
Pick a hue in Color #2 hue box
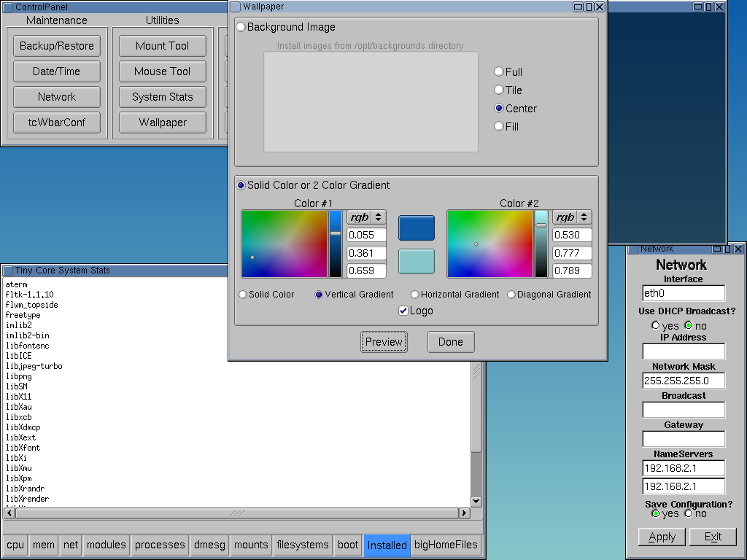pos(489,244)
